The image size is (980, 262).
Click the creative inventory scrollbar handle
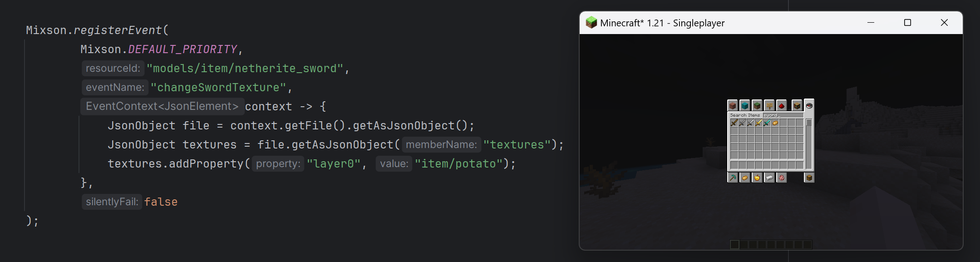809,122
